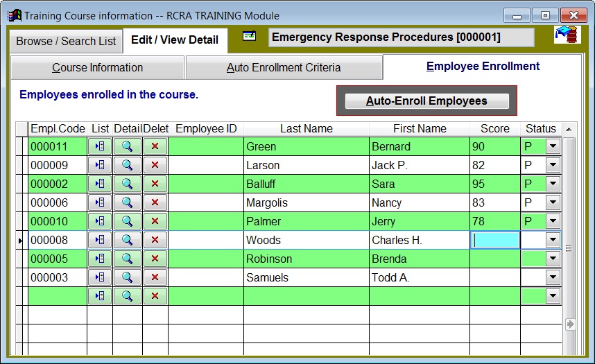
Task: Delete enrollment row for Larson
Action: click(x=155, y=165)
